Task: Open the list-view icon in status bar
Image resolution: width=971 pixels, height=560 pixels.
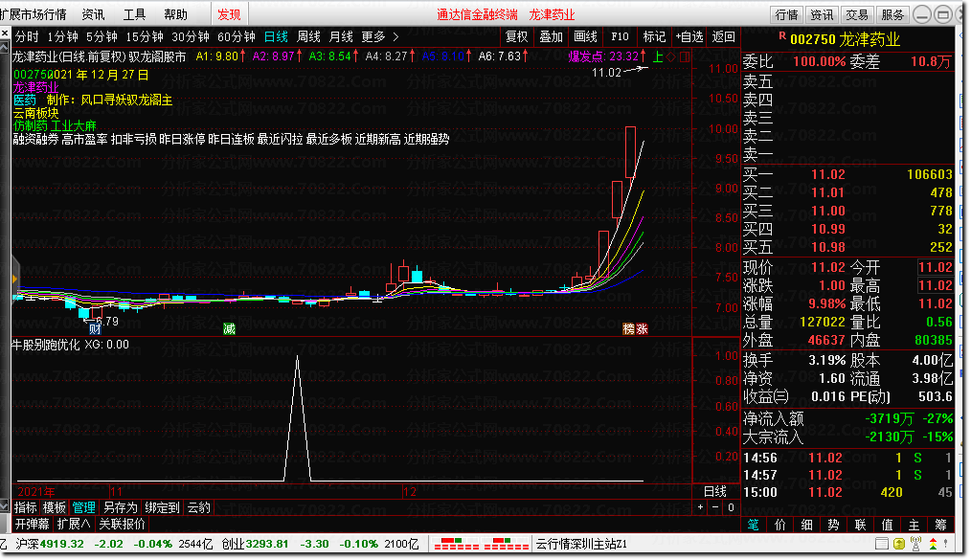Action: (882, 544)
